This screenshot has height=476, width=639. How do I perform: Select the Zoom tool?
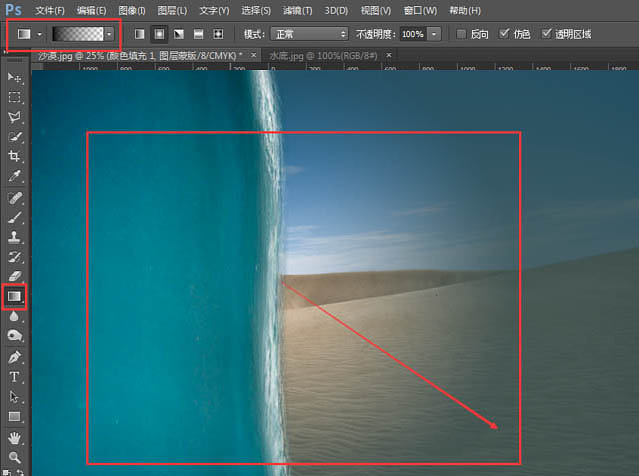click(14, 457)
